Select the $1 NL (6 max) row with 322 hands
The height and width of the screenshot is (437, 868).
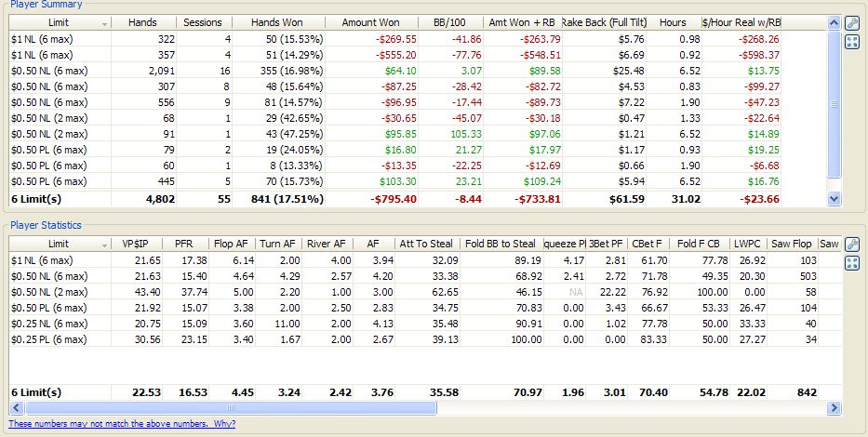click(x=395, y=39)
